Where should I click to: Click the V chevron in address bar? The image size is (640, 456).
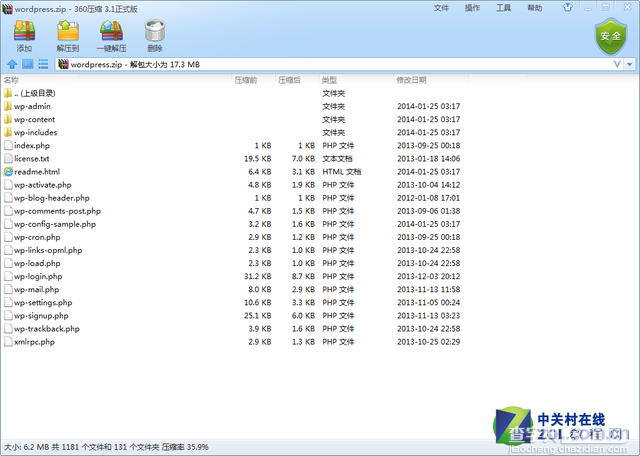coord(617,64)
